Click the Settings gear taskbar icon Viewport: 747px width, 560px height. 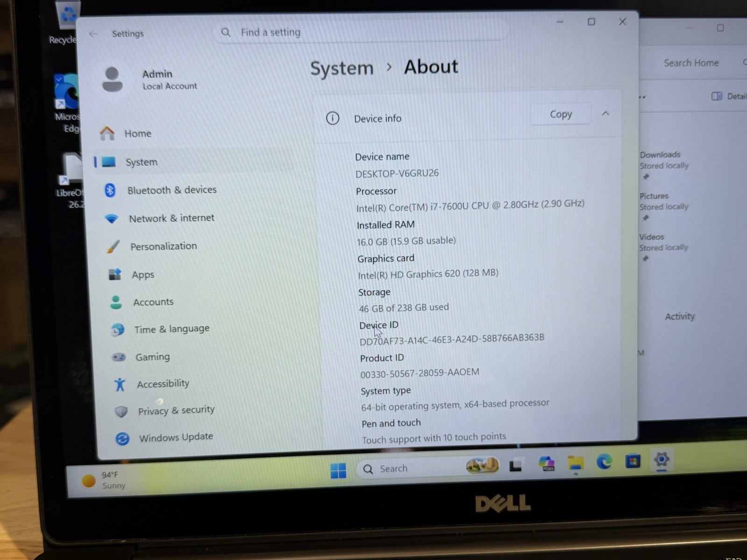pyautogui.click(x=661, y=460)
